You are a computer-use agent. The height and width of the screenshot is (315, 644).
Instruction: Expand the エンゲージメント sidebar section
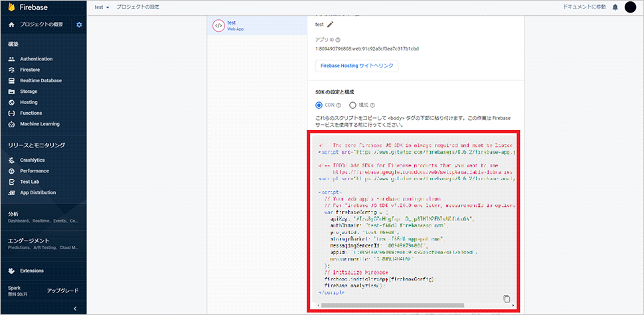pos(43,243)
